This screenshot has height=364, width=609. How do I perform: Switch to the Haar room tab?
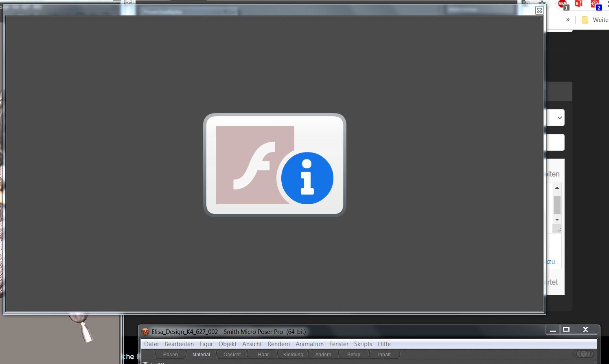pos(263,355)
